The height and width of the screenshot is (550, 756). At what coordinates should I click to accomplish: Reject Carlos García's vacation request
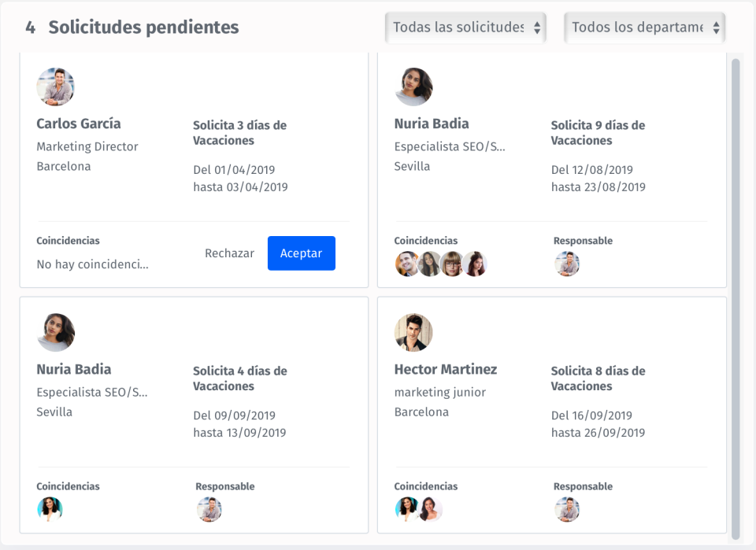click(229, 253)
